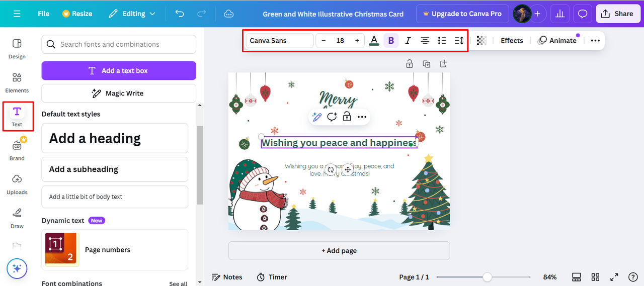Open the Brand tab in sidebar
Screen dimensions: 644x286
click(17, 150)
